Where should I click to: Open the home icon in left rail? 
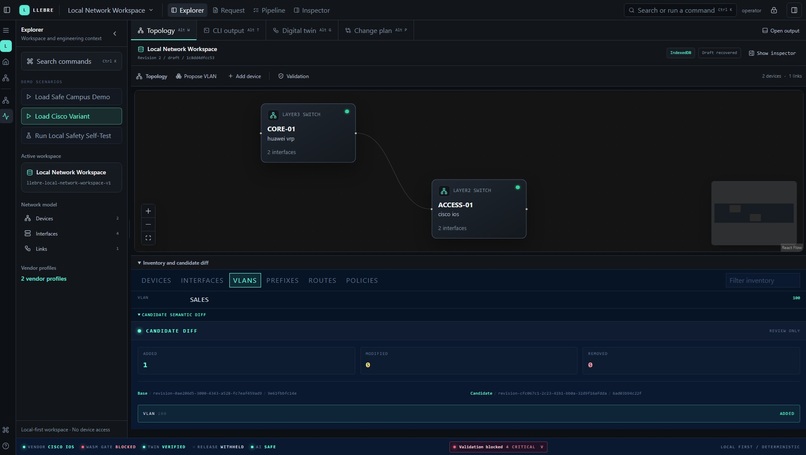coord(6,62)
